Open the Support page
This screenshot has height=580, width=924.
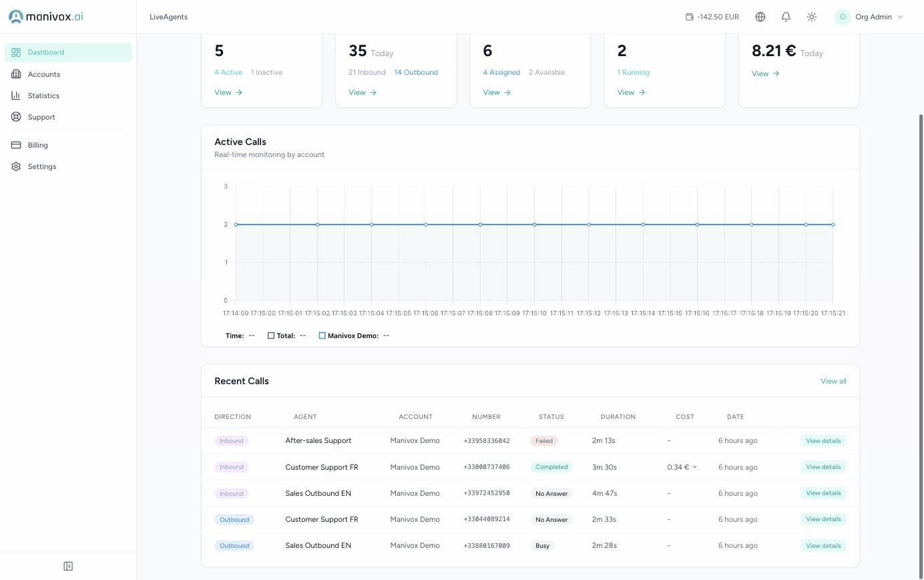[68, 117]
